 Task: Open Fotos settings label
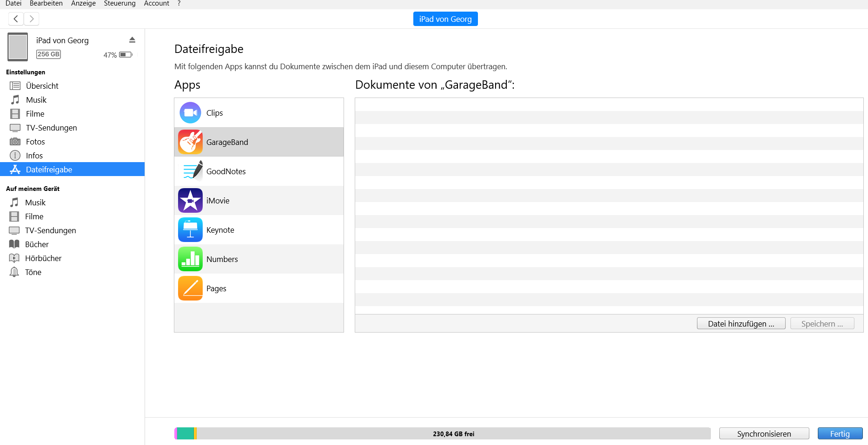(35, 142)
